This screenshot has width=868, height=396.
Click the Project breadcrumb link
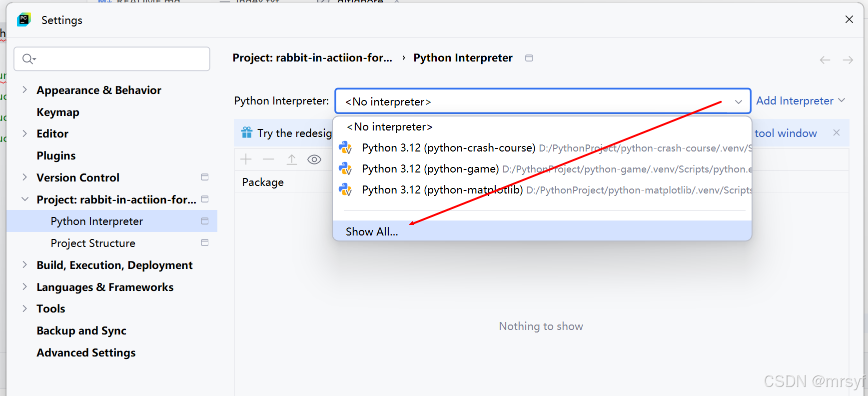click(312, 57)
